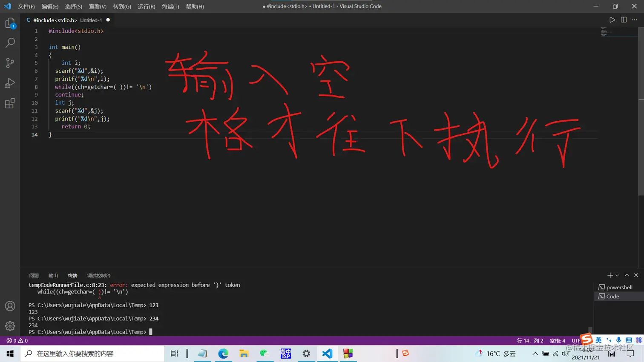Create a new terminal with plus icon

pyautogui.click(x=610, y=276)
